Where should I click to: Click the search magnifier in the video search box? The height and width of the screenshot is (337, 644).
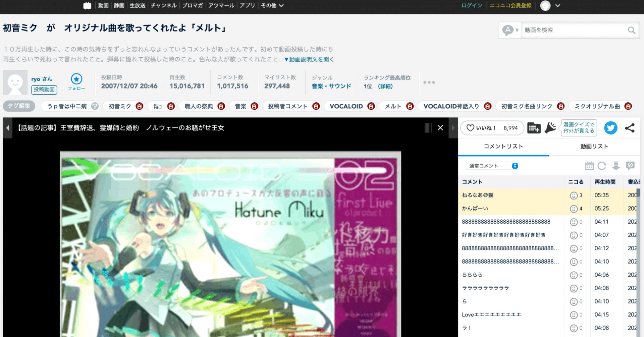(632, 30)
